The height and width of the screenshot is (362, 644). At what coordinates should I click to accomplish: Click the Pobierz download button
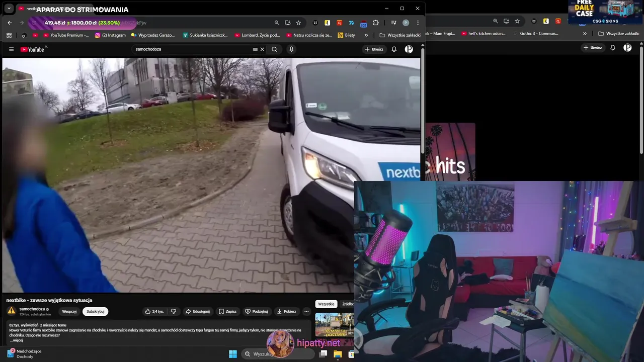[x=286, y=311]
